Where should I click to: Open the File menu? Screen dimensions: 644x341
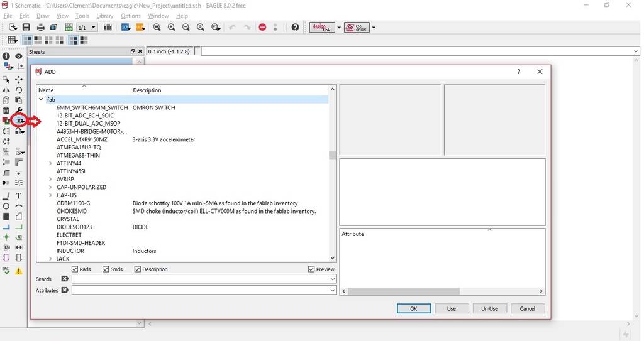8,16
